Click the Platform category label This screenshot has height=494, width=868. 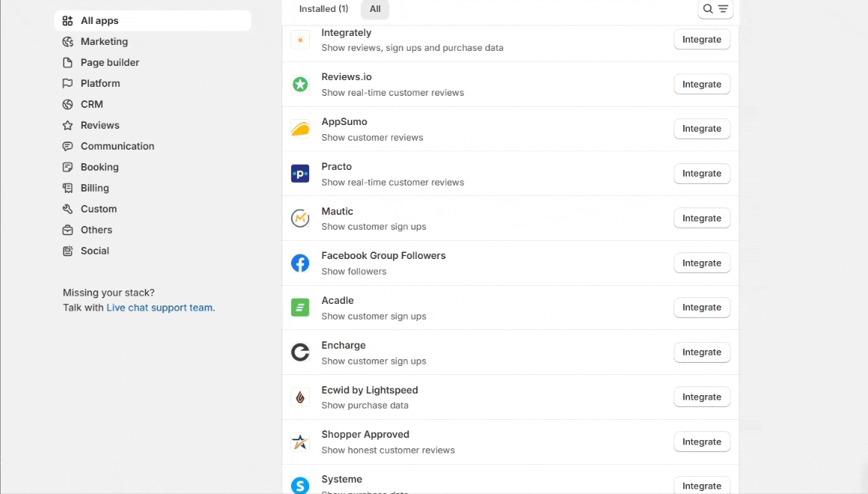pyautogui.click(x=100, y=84)
